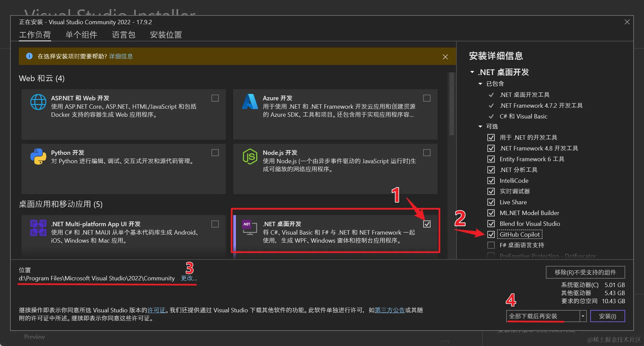Uncheck .NET Framework 4.8 development tools
Screen dimensions: 644x346
[491, 148]
